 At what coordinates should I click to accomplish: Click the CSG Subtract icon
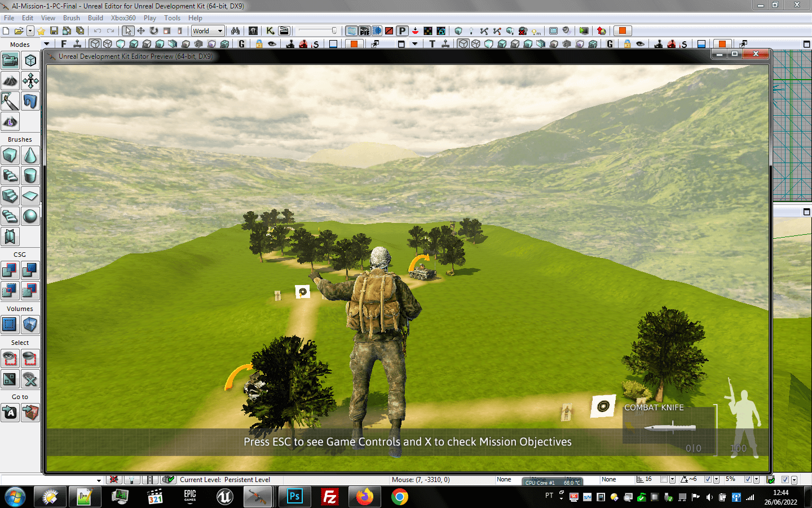(30, 270)
